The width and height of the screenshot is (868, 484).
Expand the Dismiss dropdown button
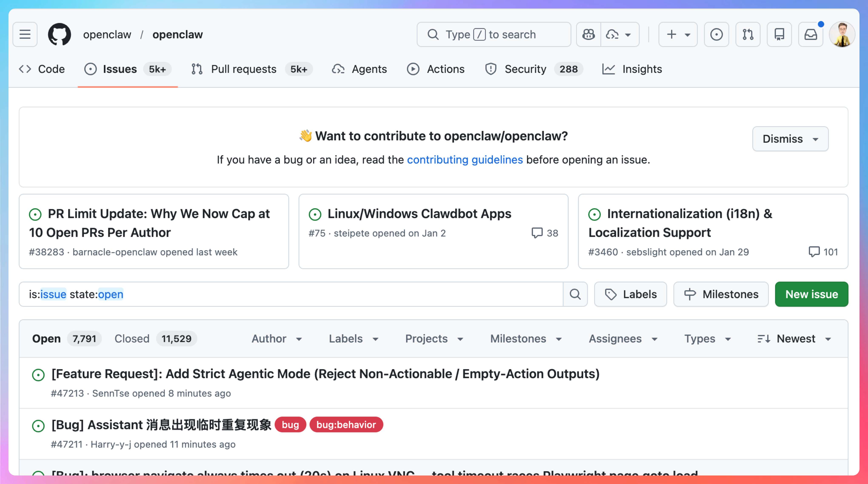click(790, 139)
